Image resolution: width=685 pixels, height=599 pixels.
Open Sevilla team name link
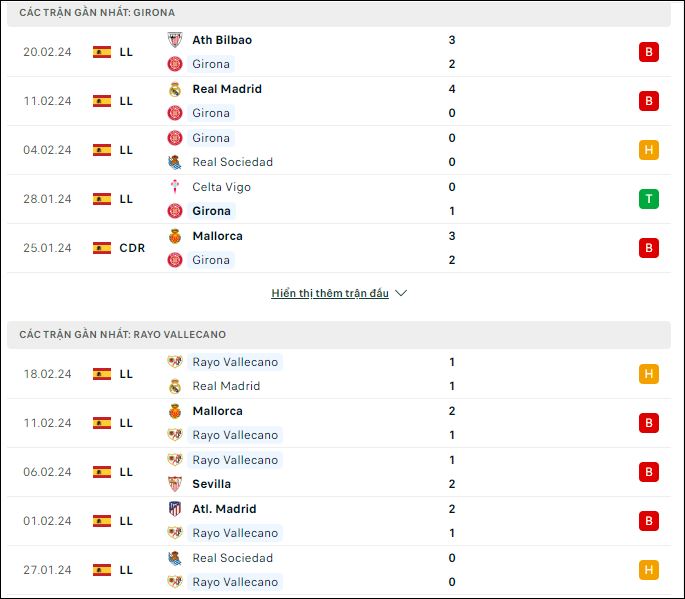211,484
